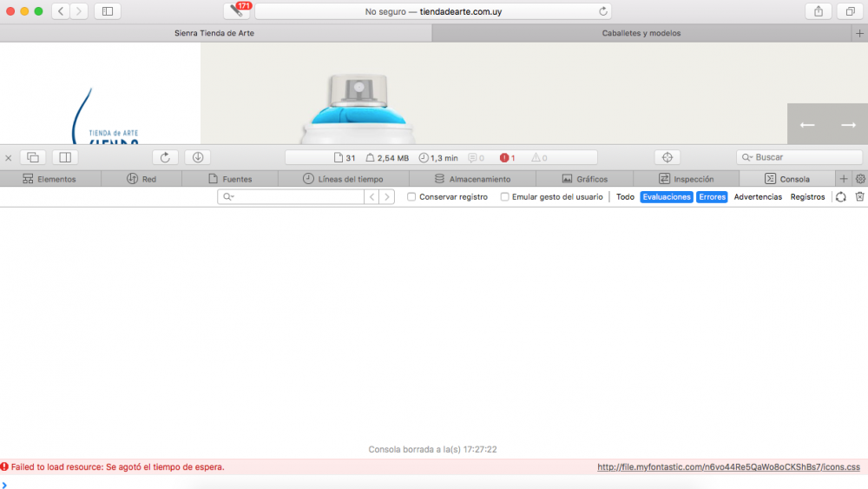Focus the console prompt input line
This screenshot has width=868, height=489.
click(x=434, y=485)
